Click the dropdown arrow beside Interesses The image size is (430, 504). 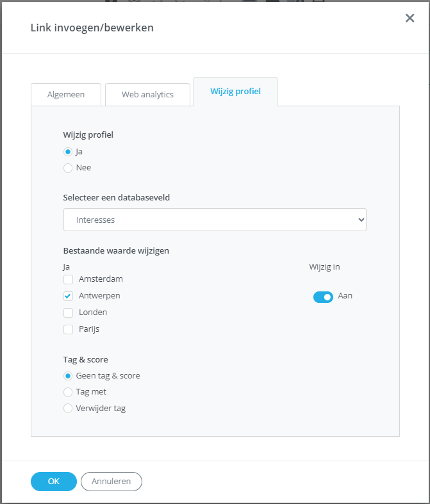[x=361, y=220]
